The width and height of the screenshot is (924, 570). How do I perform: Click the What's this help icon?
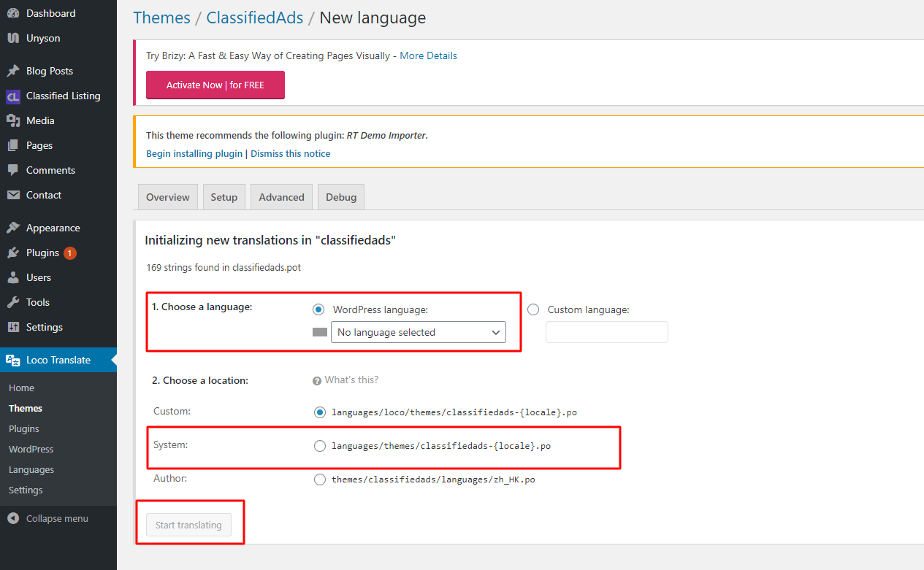[x=317, y=380]
